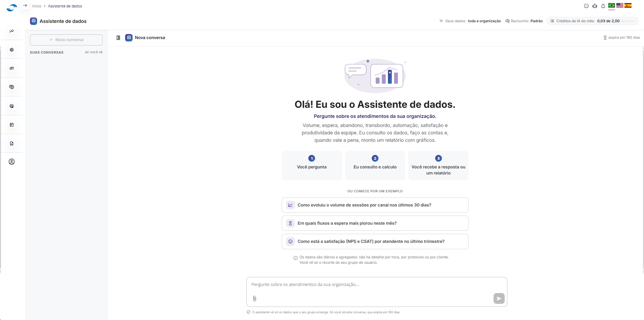Image resolution: width=644 pixels, height=320 pixels.
Task: Select example 'Em quais fluxos a espera mais piorou'
Action: (375, 223)
